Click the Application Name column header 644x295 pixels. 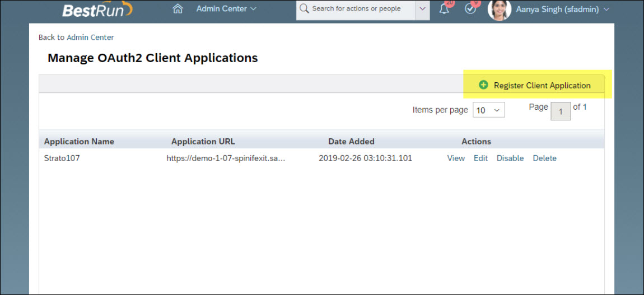coord(79,142)
